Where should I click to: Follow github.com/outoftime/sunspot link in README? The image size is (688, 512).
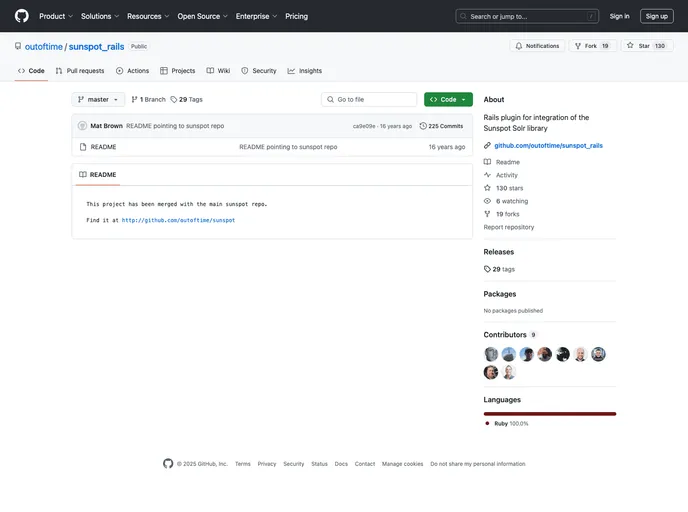178,220
